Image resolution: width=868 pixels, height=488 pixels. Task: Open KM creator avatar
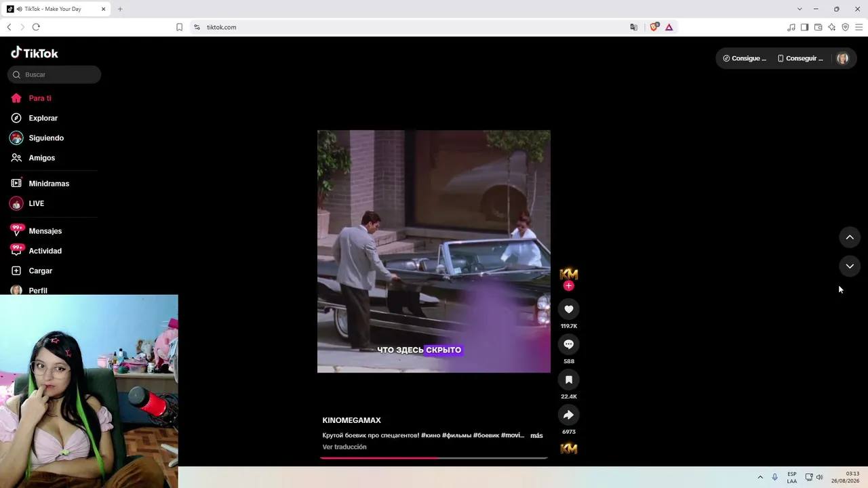click(x=568, y=274)
